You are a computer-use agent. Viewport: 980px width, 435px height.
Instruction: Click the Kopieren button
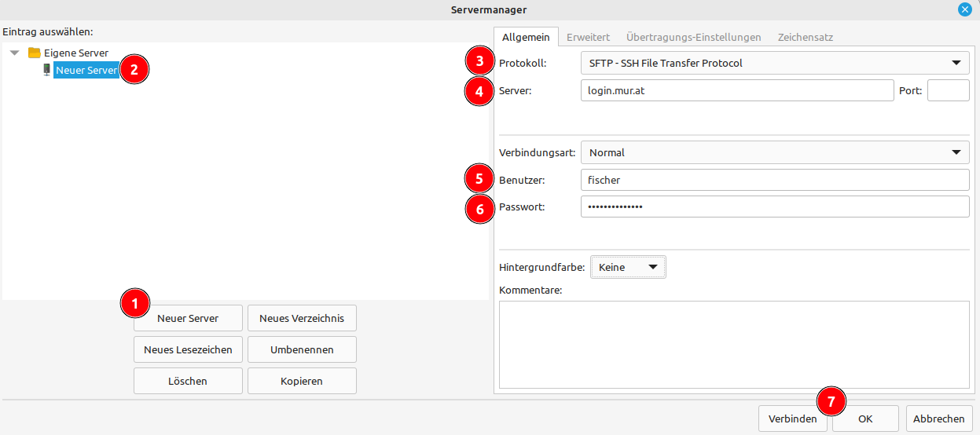(302, 381)
